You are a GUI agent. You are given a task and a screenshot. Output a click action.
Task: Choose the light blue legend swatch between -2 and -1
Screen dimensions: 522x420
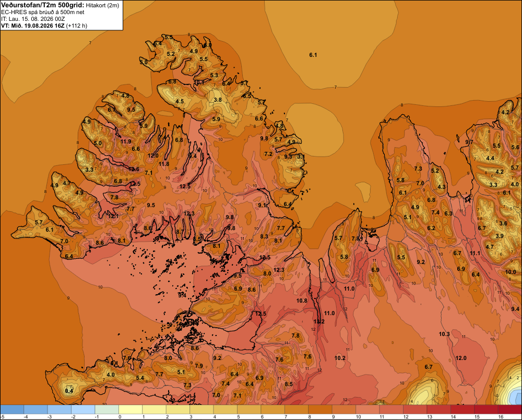[x=83, y=409]
